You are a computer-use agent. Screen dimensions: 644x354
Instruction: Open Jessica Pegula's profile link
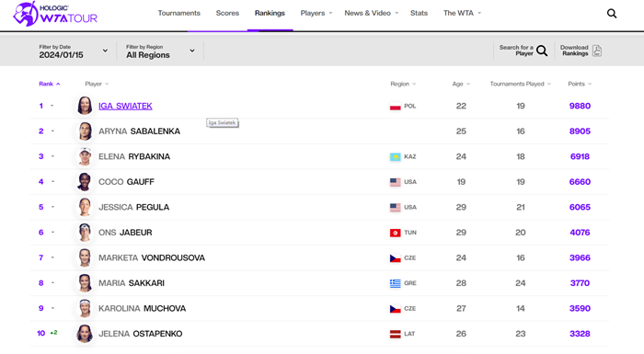pyautogui.click(x=134, y=208)
